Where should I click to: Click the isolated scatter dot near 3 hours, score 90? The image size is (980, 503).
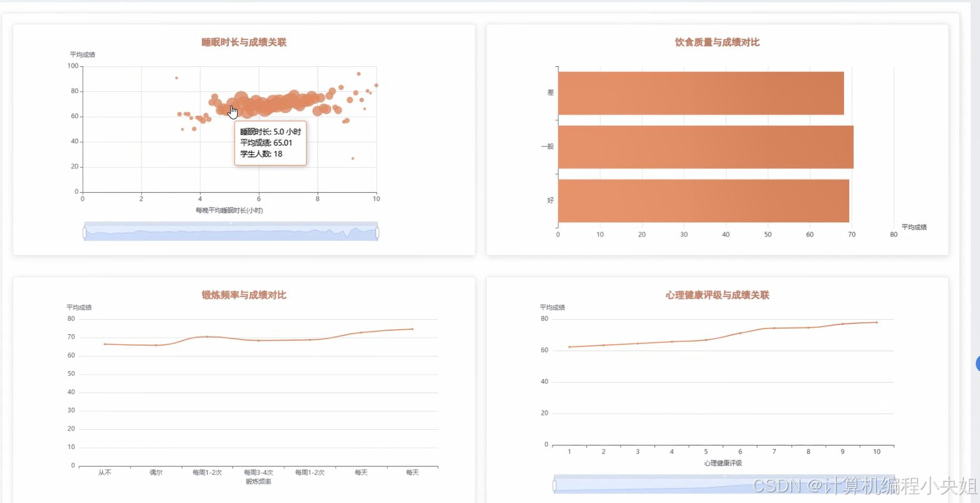pyautogui.click(x=177, y=78)
